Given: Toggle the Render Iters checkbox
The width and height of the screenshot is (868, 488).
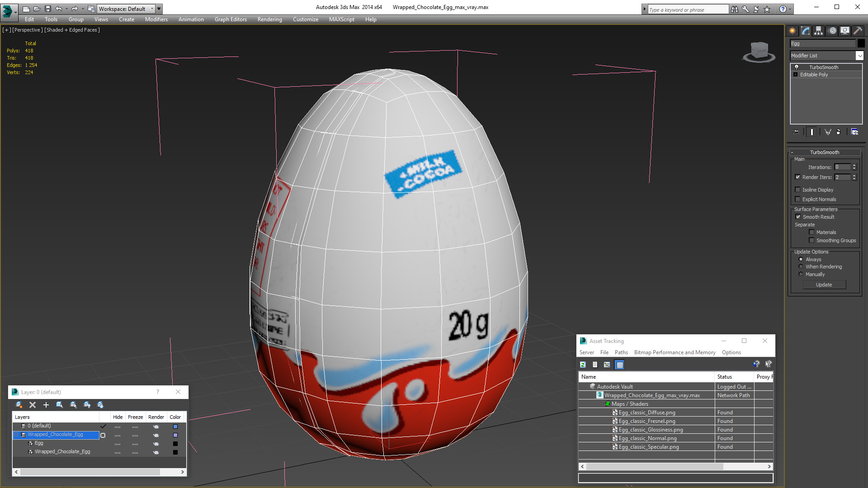Looking at the screenshot, I should click(x=798, y=177).
